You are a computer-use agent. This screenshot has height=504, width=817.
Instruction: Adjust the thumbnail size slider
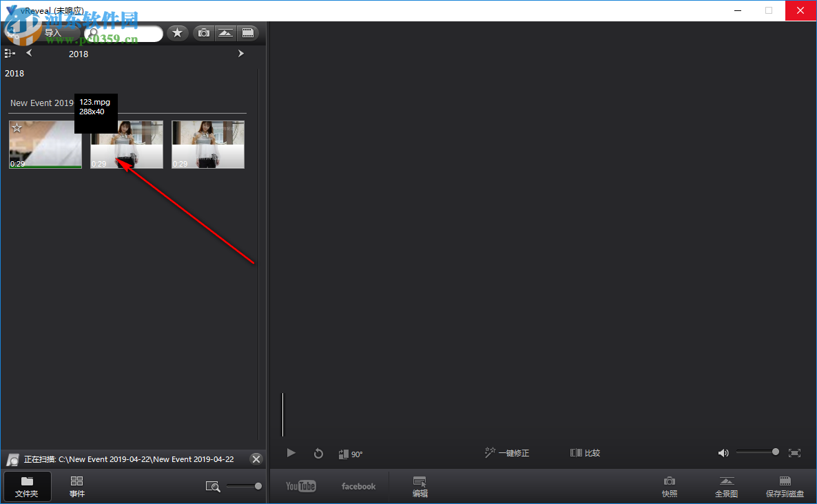(x=245, y=486)
